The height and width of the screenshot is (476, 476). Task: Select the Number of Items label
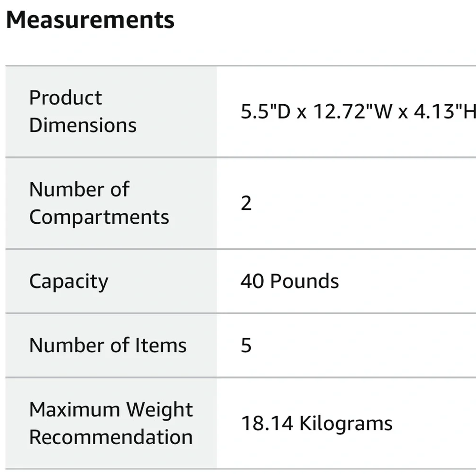(x=108, y=346)
